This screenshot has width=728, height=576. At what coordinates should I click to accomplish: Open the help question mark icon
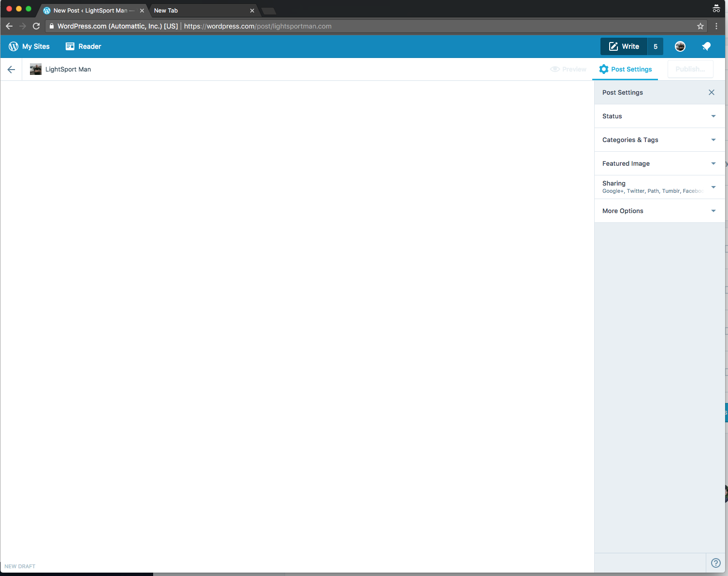[716, 563]
